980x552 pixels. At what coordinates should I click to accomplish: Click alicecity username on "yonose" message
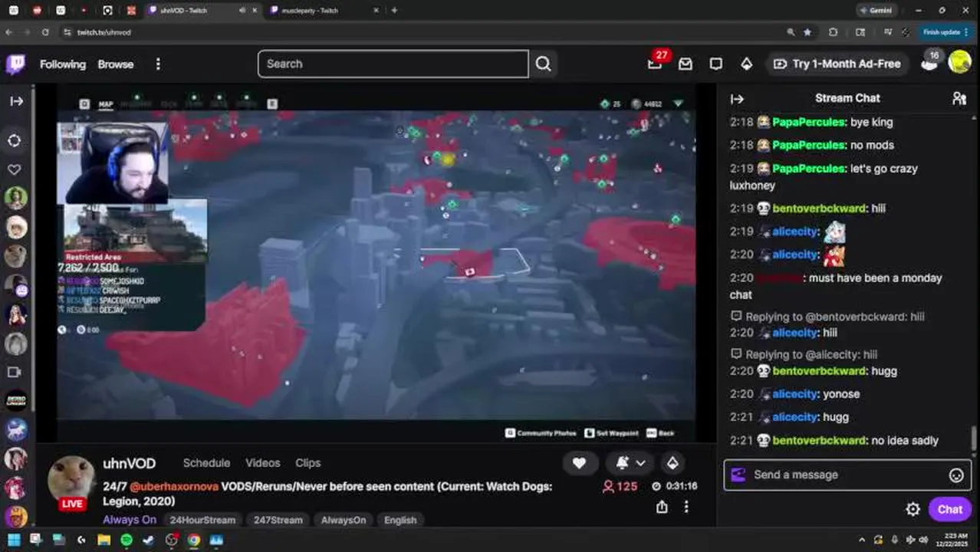tap(795, 394)
